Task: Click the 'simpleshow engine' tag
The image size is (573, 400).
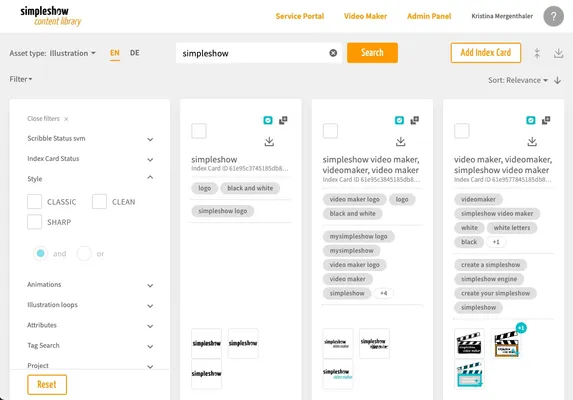Action: [x=489, y=279]
